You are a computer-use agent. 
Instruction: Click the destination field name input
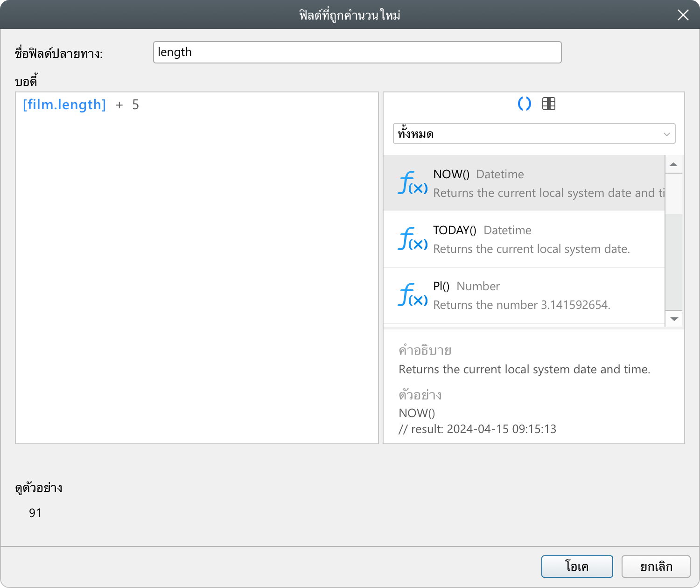pos(357,52)
